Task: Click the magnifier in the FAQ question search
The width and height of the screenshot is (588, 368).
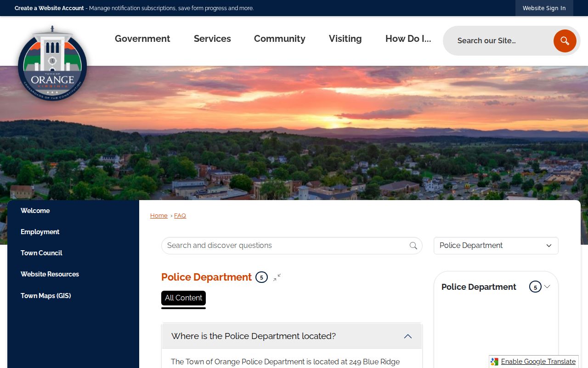Action: 413,246
